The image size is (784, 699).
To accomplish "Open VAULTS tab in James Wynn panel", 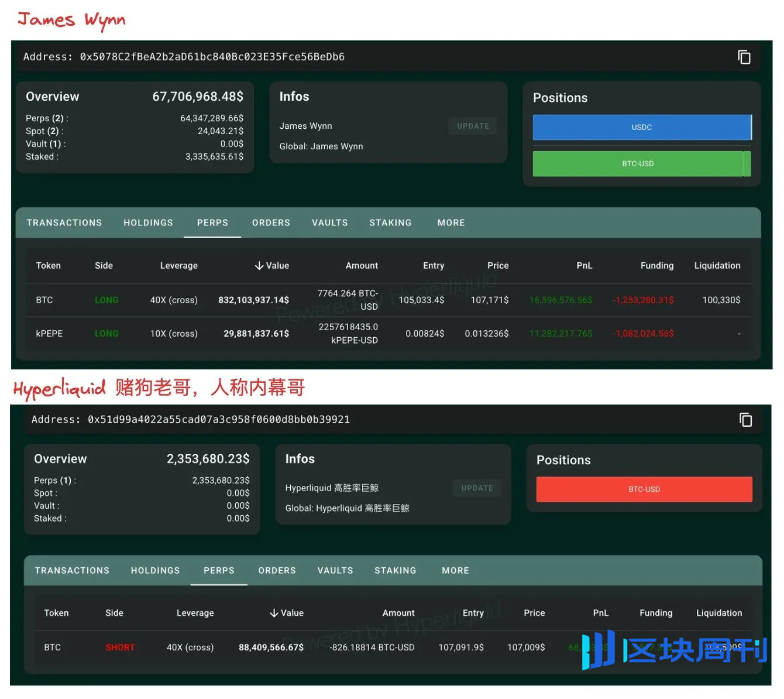I will pos(330,223).
